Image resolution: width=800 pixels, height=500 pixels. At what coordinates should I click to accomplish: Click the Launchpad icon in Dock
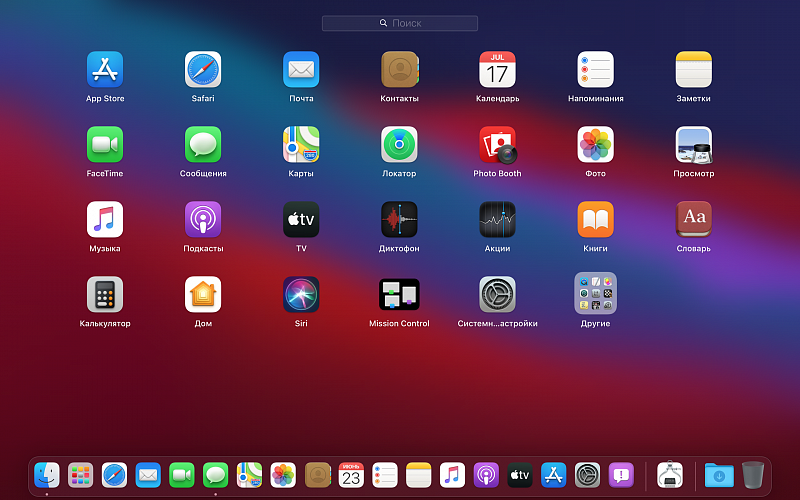81,475
